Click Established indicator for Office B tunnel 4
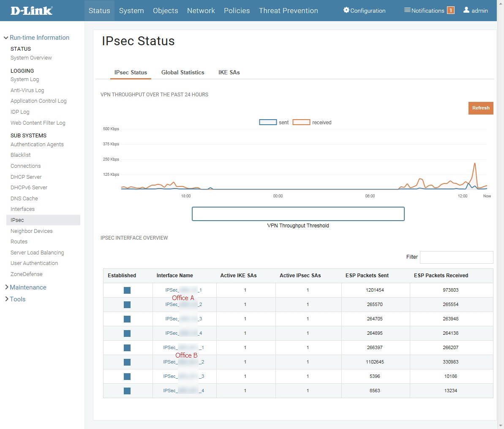Image resolution: width=504 pixels, height=429 pixels. coord(127,391)
